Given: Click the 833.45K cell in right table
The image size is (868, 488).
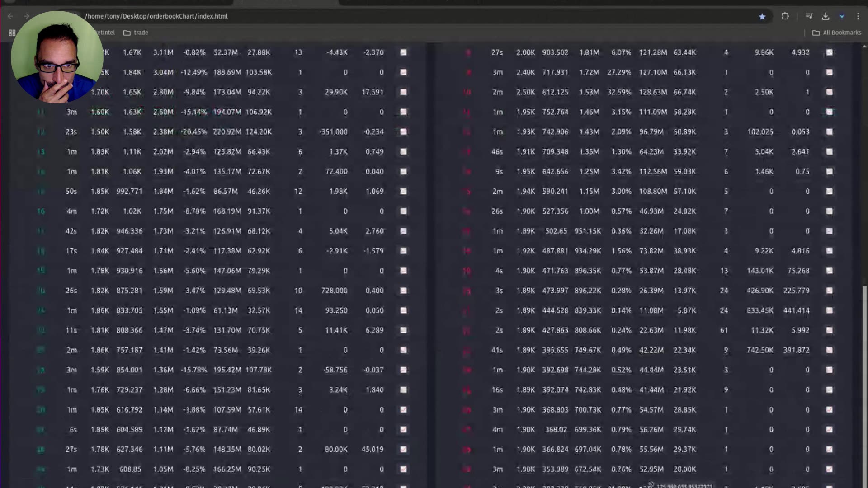Looking at the screenshot, I should (760, 310).
